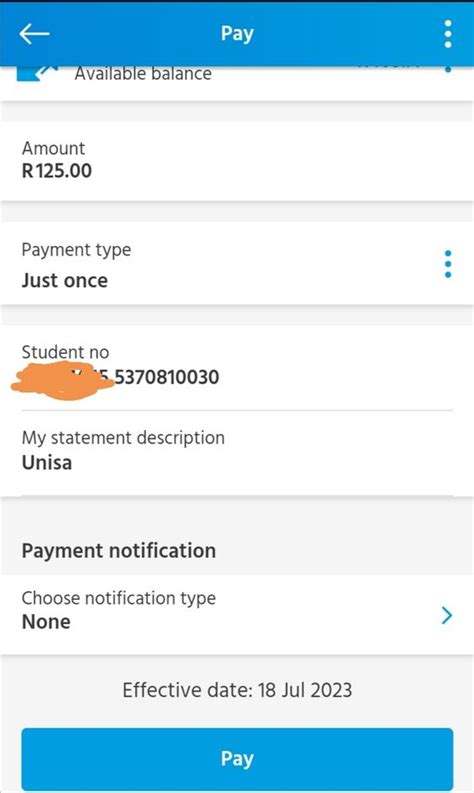Select the Payment notification heading
The height and width of the screenshot is (793, 474).
click(x=118, y=550)
